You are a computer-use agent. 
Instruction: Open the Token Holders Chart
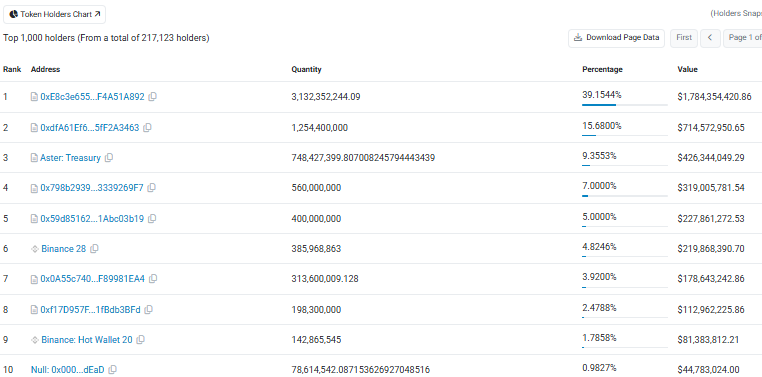54,15
